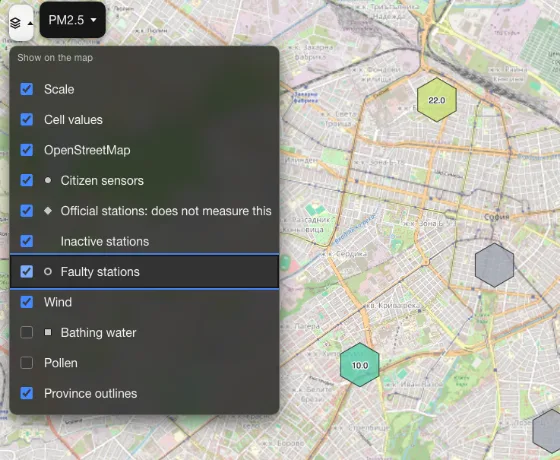Click the Bathing water square icon
Viewport: 560px width, 460px height.
[48, 332]
